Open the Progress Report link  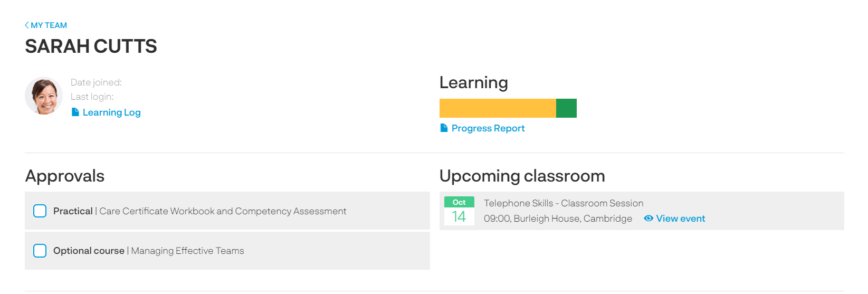tap(488, 128)
